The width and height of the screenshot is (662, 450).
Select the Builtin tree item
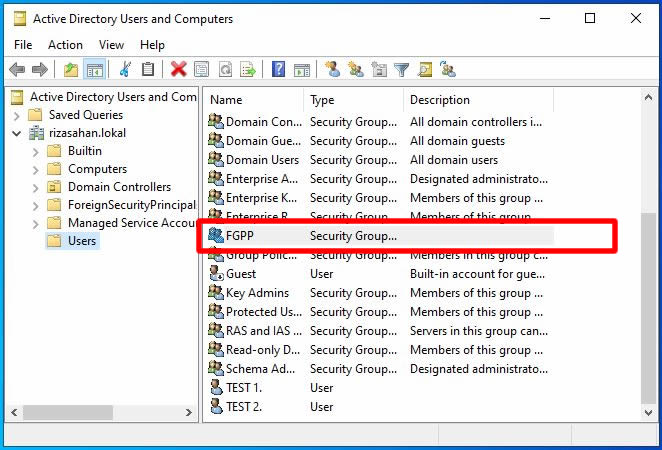[84, 151]
